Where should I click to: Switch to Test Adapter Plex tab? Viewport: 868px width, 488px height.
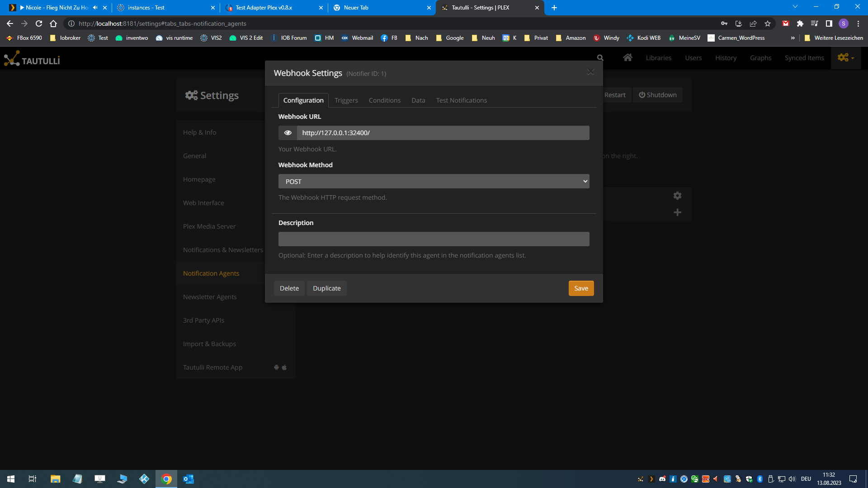tap(274, 8)
